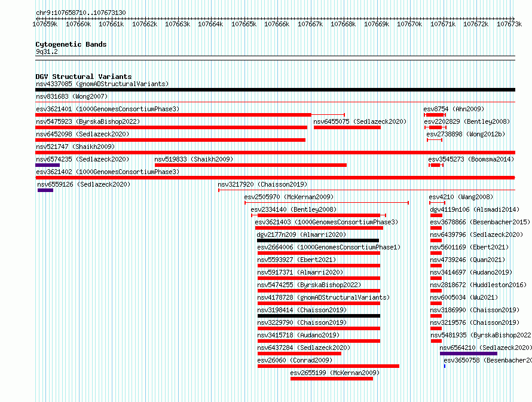Viewport: 532px width, 402px height.
Task: Click the nsv6455075 (Sedlazeck2020) label
Action: pyautogui.click(x=360, y=121)
